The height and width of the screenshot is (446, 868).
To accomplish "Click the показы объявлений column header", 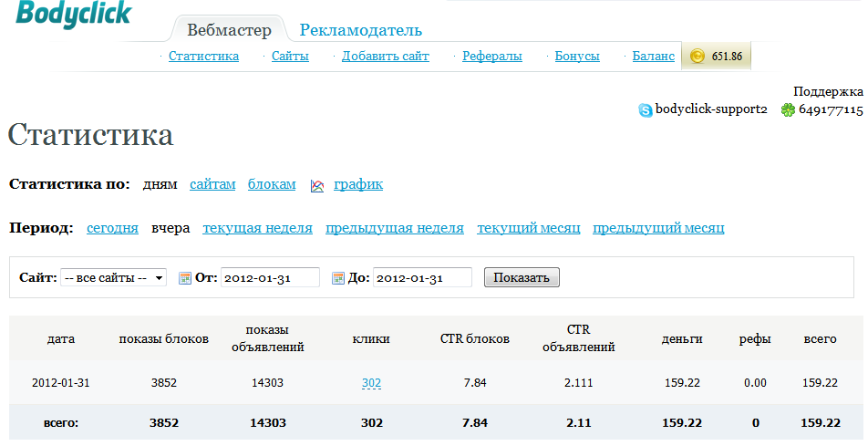I will tap(267, 338).
